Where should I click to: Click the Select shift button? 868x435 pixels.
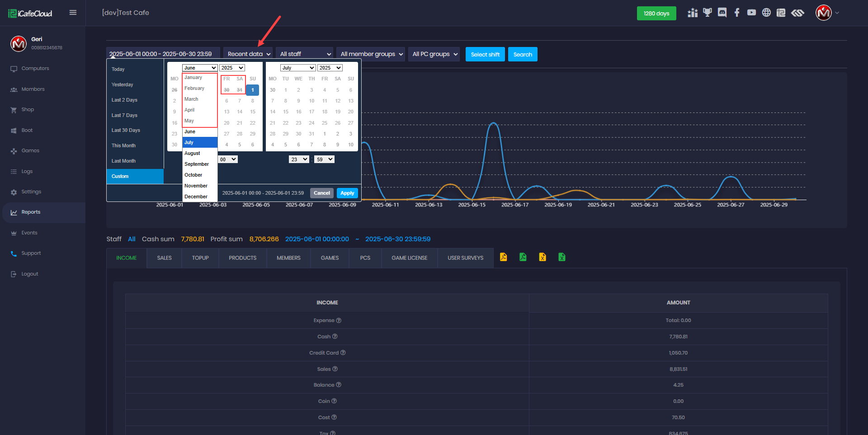(x=485, y=55)
